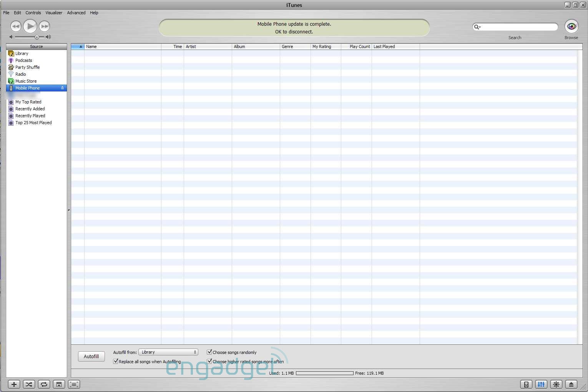Click the Recently Added gear icon
This screenshot has width=588, height=392.
pos(11,109)
